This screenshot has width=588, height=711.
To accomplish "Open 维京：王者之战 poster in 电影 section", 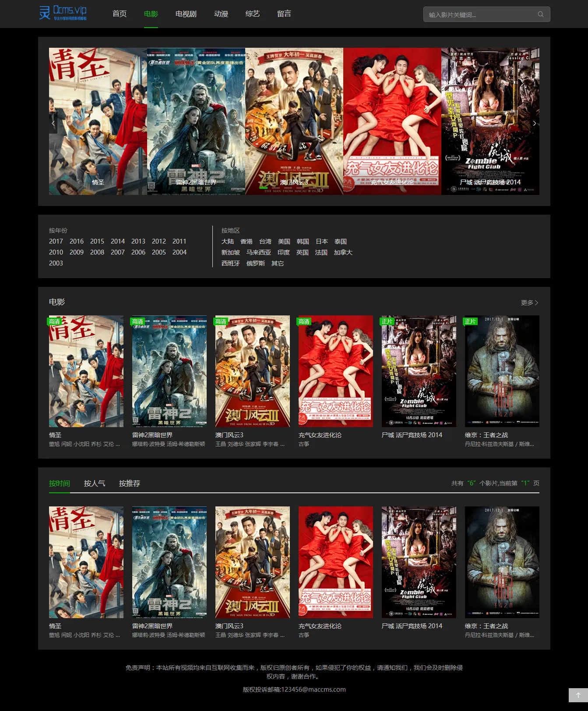I will [502, 371].
